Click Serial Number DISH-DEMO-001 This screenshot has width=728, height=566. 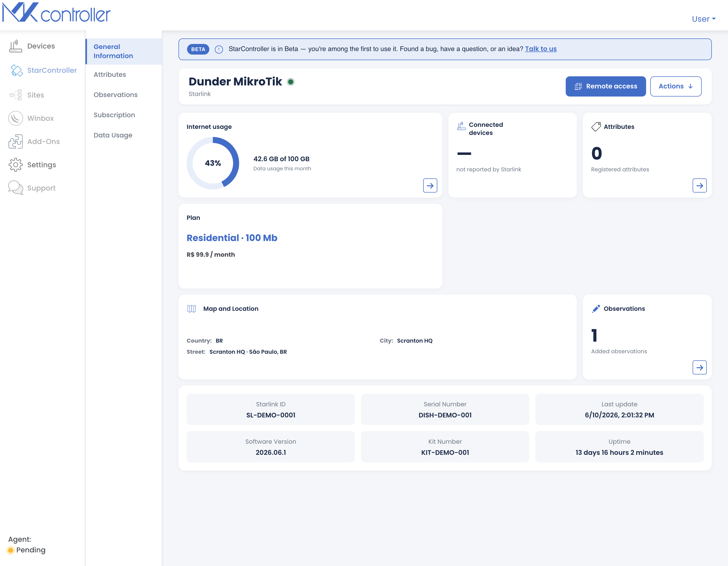(445, 415)
